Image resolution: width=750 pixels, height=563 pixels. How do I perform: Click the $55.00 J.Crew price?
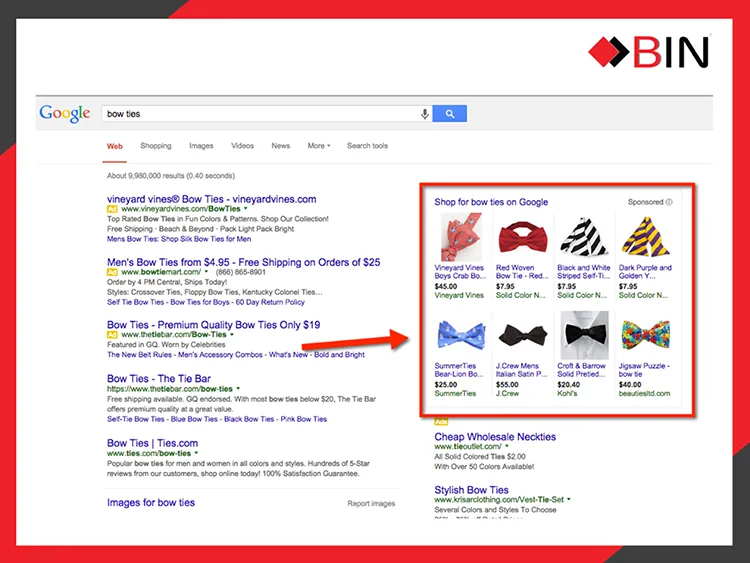tap(507, 385)
